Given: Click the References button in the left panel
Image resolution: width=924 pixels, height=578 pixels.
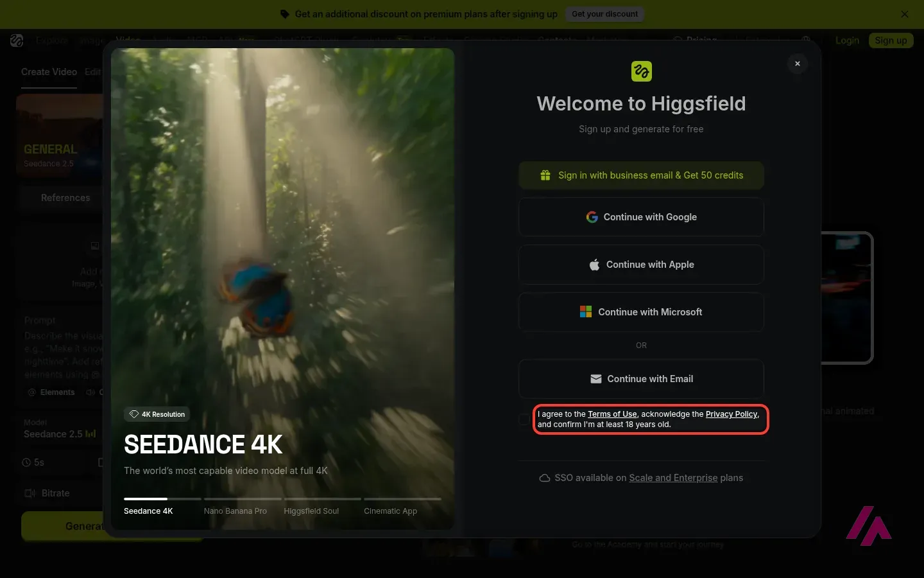Looking at the screenshot, I should pyautogui.click(x=65, y=198).
